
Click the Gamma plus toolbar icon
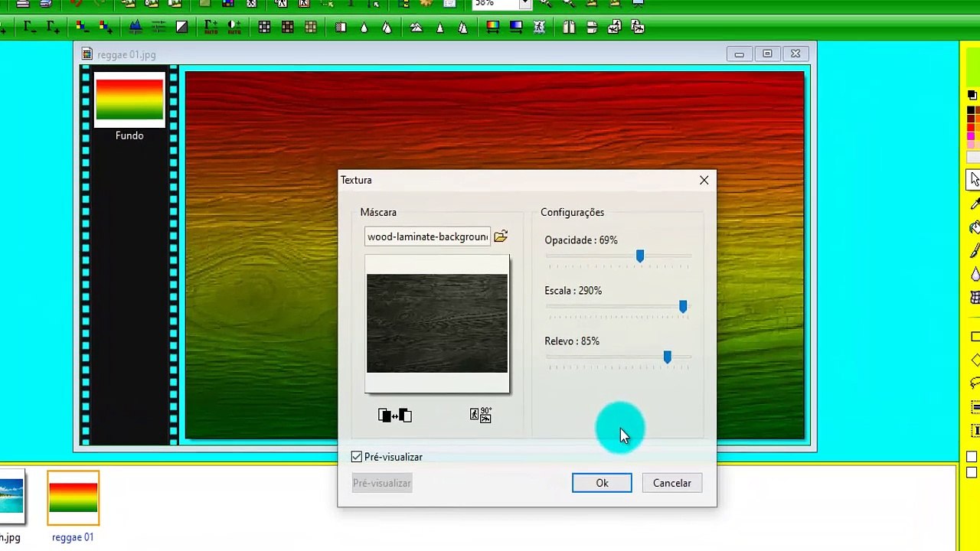point(53,28)
